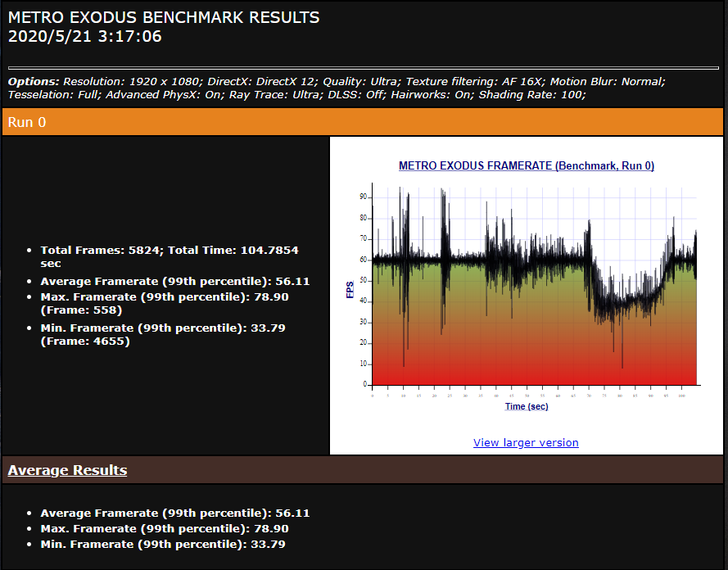Open the View larger version link

526,442
